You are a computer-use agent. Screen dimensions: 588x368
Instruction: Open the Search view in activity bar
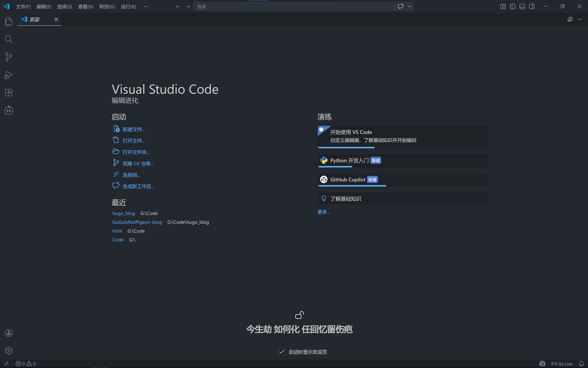pos(9,39)
